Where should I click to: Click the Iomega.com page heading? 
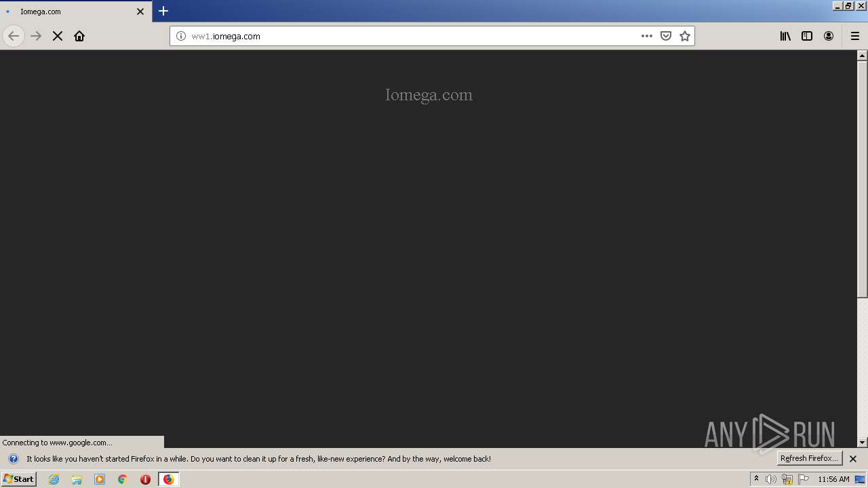pos(429,95)
